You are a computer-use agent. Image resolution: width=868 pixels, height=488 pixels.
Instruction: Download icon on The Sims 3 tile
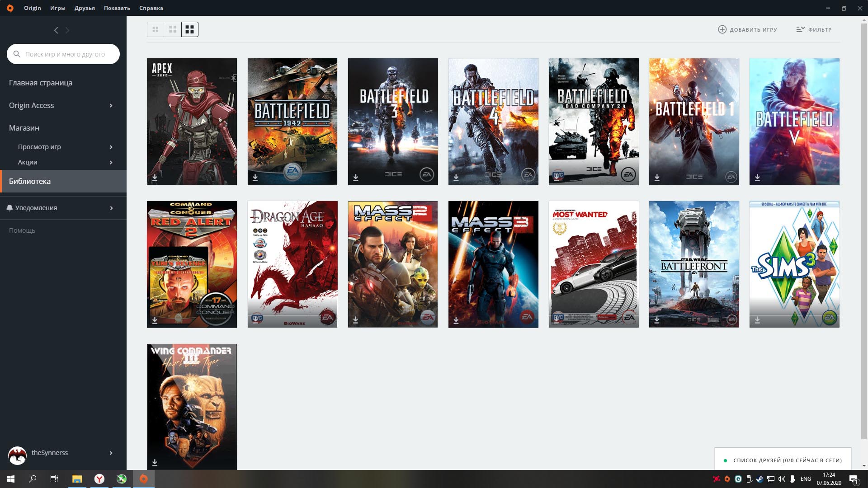(x=757, y=320)
